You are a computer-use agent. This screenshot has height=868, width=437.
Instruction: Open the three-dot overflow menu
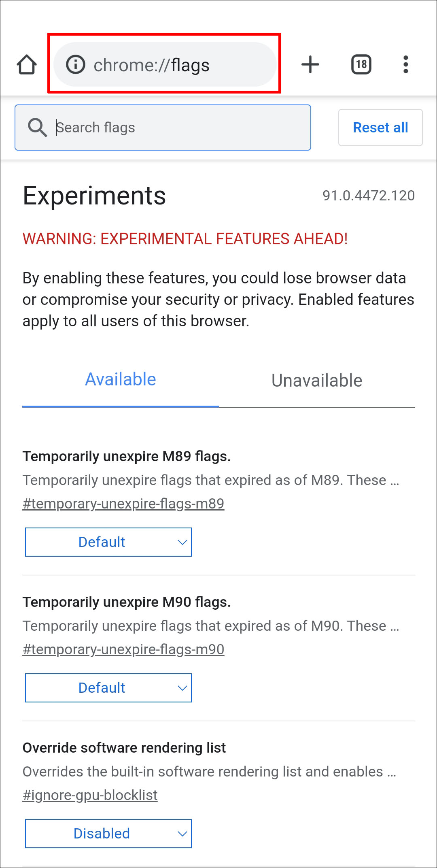point(405,65)
